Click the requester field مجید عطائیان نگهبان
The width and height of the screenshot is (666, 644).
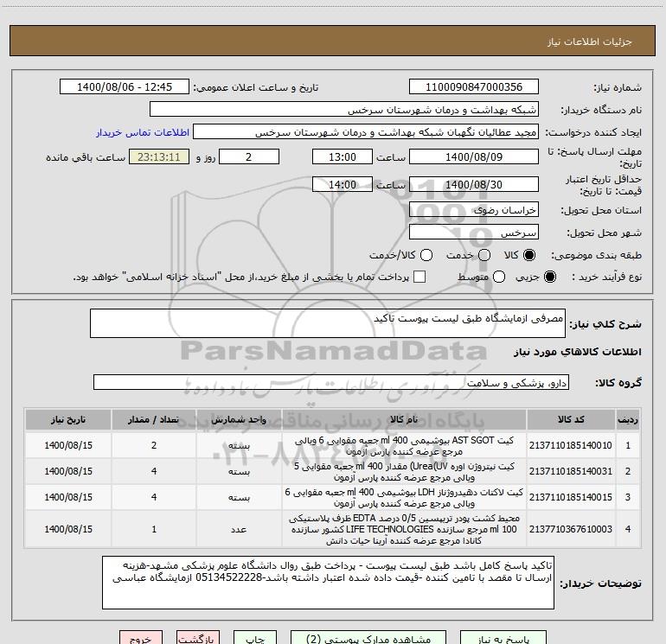(366, 131)
